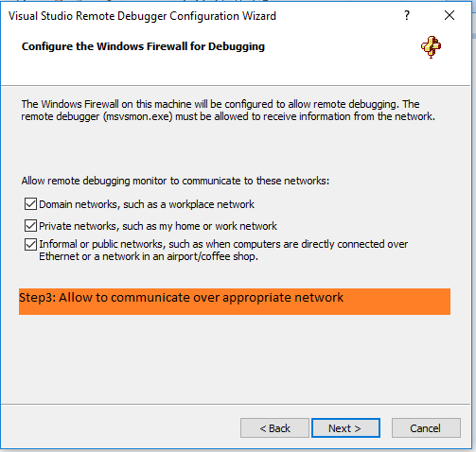Uncheck the Domain networks checkbox

[30, 204]
